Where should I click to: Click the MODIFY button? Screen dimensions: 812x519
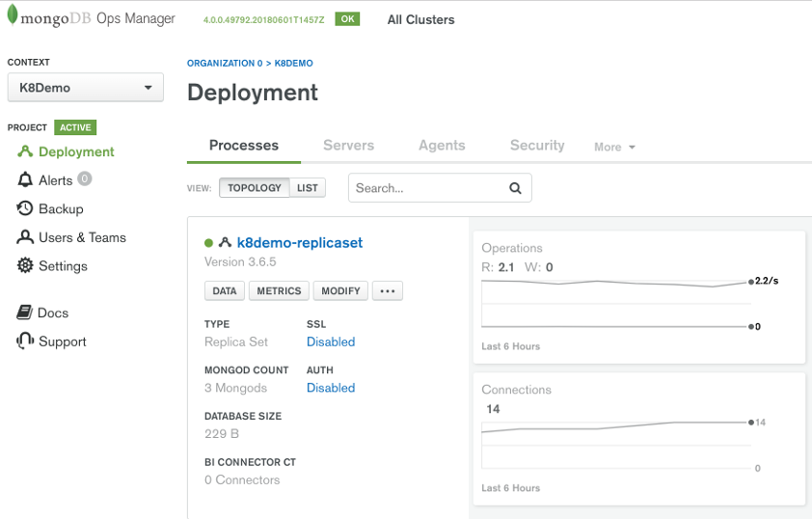coord(340,290)
